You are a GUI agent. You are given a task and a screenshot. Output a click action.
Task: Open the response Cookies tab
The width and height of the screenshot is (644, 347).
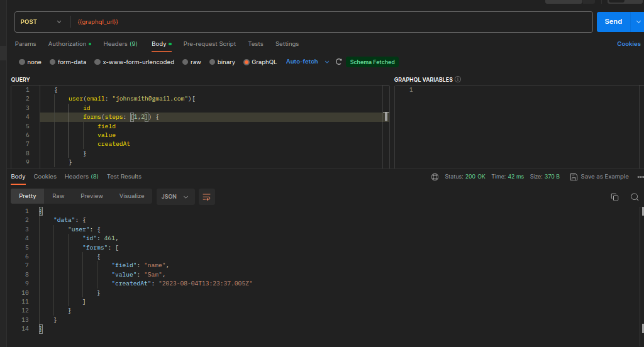tap(45, 177)
